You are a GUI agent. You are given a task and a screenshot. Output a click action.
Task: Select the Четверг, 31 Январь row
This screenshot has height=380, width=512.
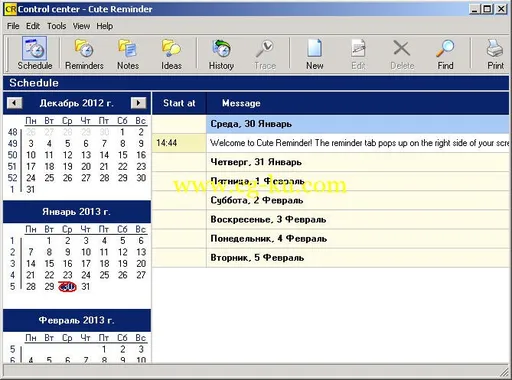coord(358,162)
